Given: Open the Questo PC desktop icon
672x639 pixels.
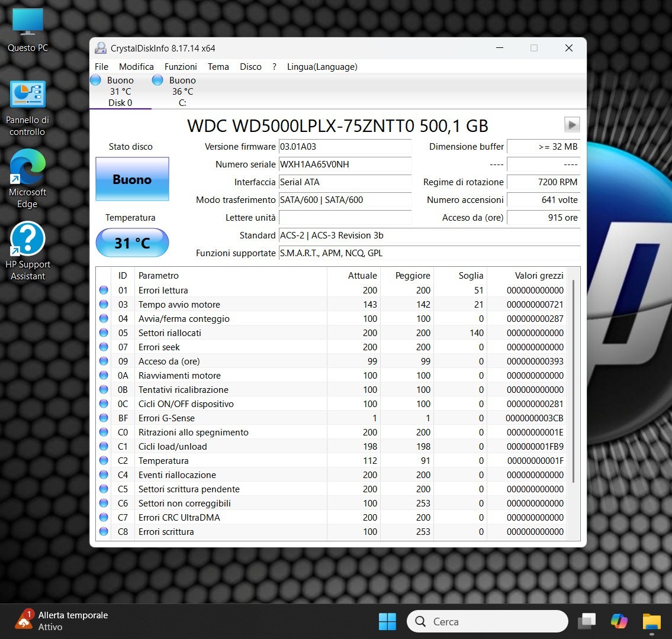Looking at the screenshot, I should [x=28, y=30].
